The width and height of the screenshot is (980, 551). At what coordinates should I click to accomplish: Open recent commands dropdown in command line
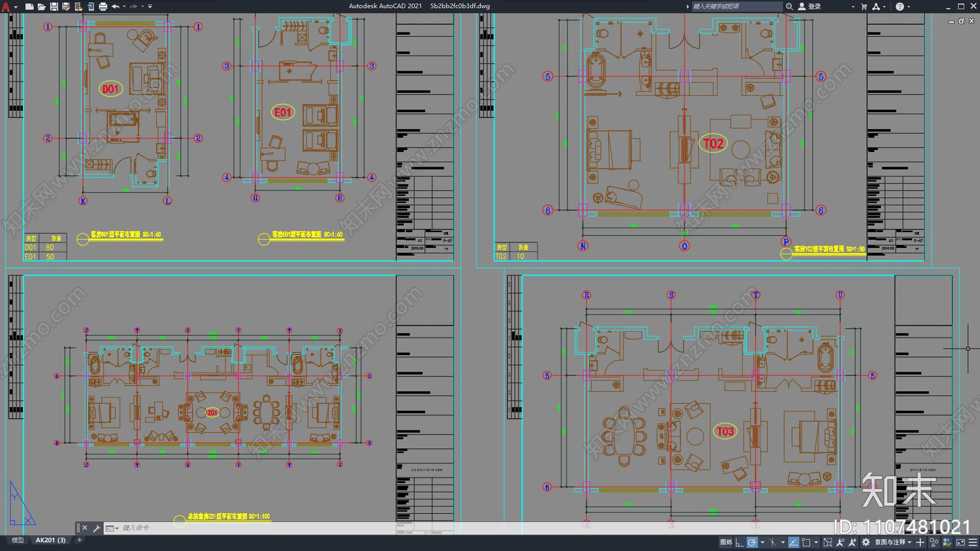111,528
